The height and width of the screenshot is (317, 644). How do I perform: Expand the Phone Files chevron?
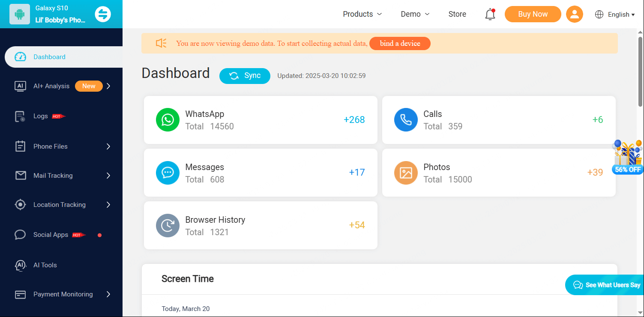pyautogui.click(x=108, y=147)
